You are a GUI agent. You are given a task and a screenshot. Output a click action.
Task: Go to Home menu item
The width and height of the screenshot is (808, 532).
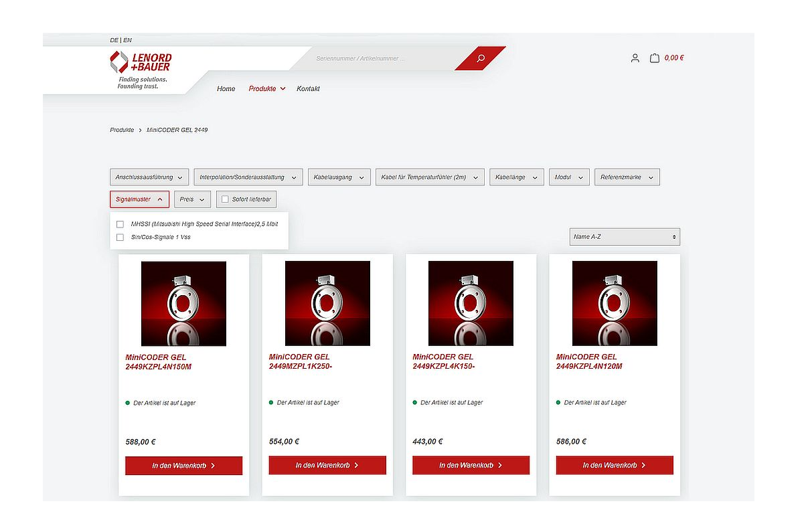point(226,89)
